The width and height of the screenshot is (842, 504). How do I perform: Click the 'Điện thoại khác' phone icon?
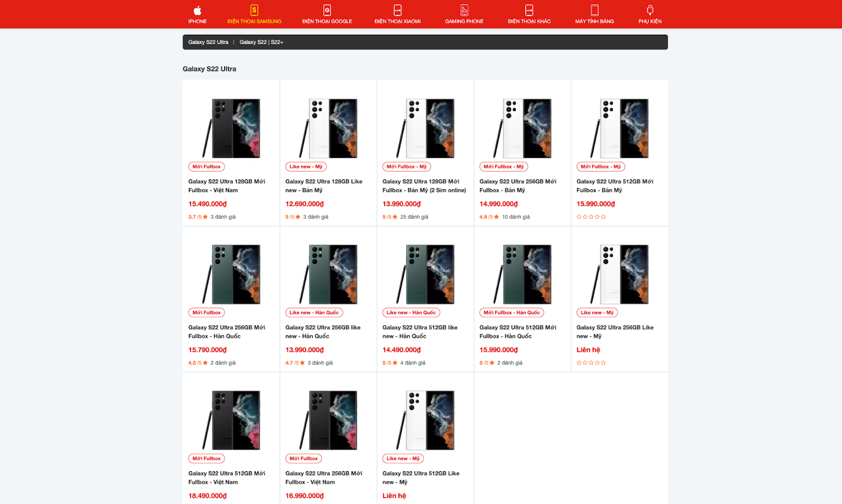coord(529,10)
